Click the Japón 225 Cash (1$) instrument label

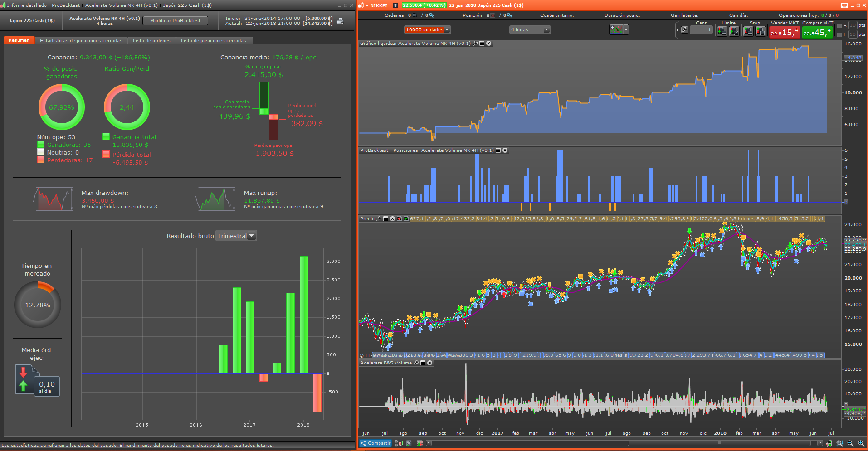point(32,21)
